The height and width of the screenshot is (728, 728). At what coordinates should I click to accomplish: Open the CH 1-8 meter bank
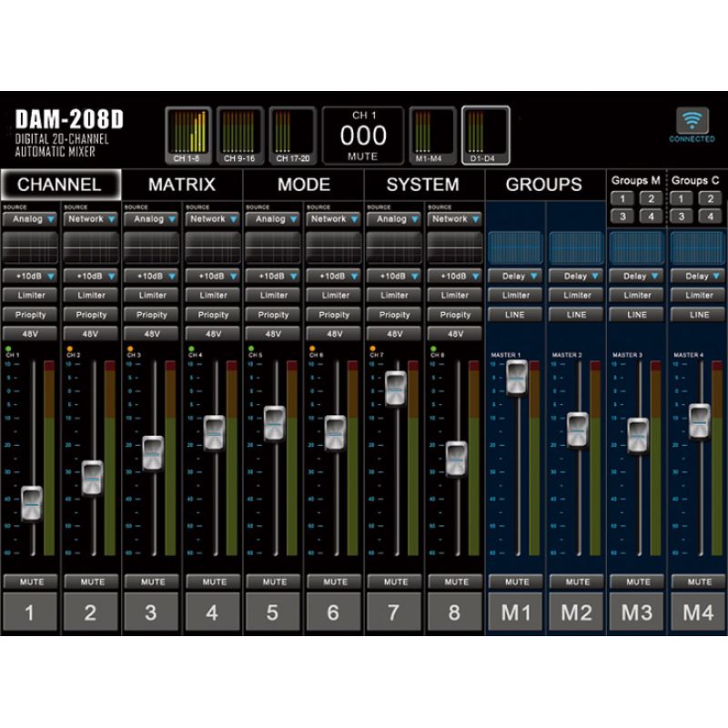click(x=188, y=135)
